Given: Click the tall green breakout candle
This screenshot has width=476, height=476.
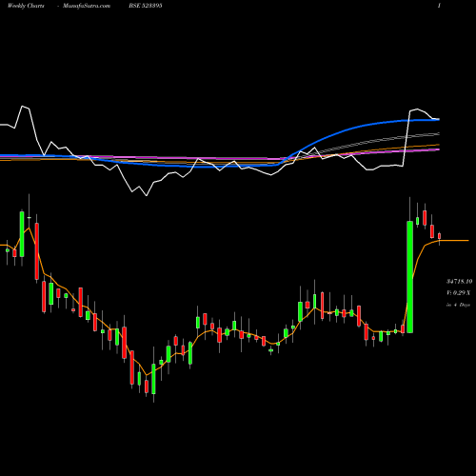Looking at the screenshot, I should point(410,277).
